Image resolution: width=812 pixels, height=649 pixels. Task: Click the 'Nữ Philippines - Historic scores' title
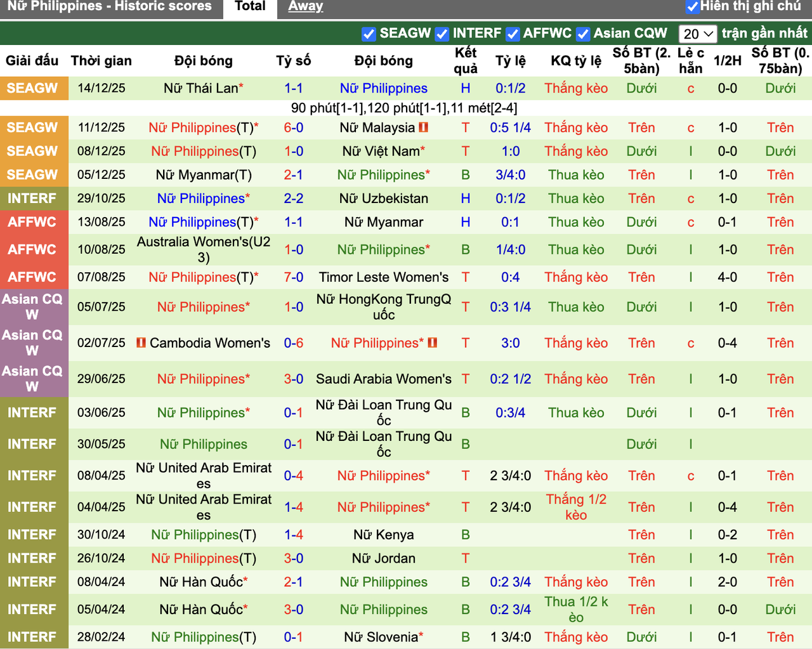109,6
